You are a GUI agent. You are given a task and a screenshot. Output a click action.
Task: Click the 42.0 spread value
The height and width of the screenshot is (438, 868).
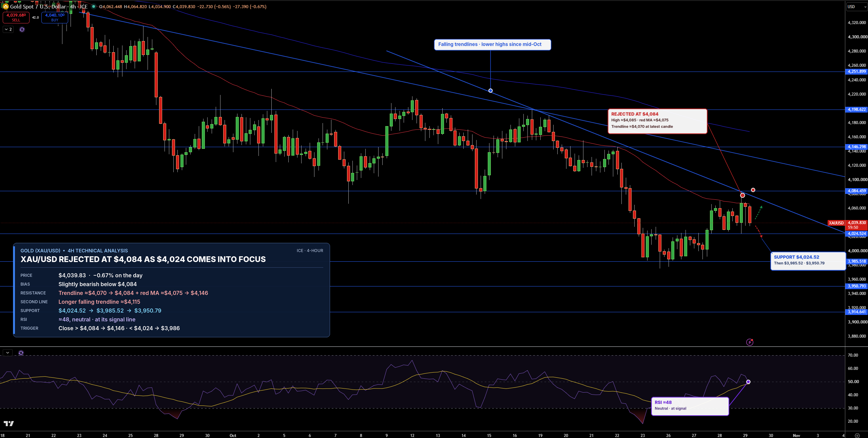coord(35,17)
